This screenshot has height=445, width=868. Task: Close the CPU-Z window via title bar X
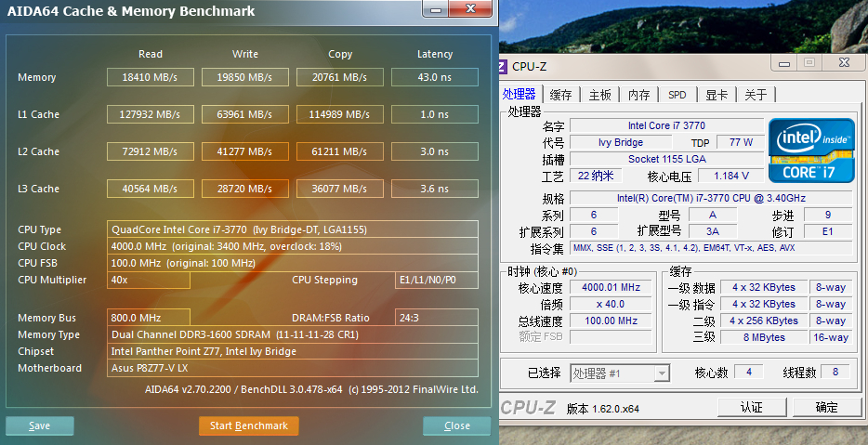(844, 63)
